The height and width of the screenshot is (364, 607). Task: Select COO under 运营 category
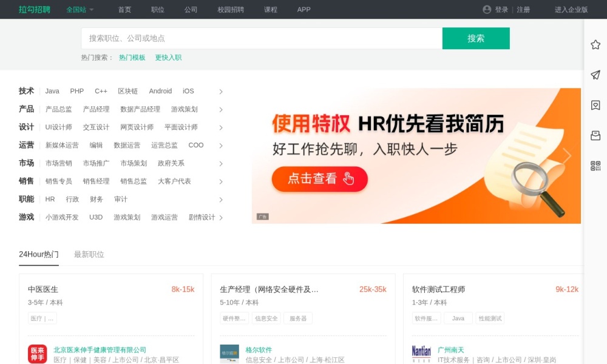tap(196, 146)
